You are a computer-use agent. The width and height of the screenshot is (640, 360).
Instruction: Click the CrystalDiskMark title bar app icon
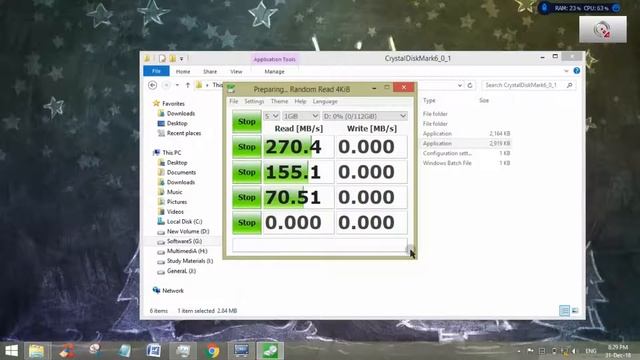(x=231, y=89)
